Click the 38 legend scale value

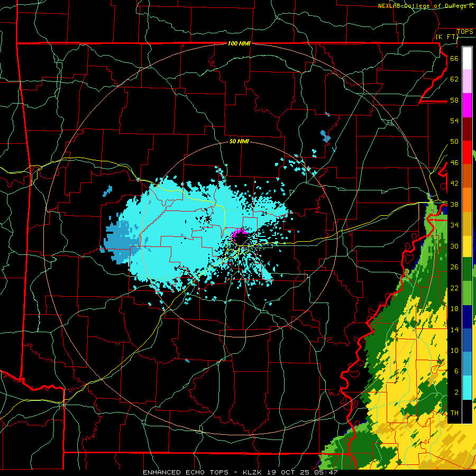click(454, 204)
